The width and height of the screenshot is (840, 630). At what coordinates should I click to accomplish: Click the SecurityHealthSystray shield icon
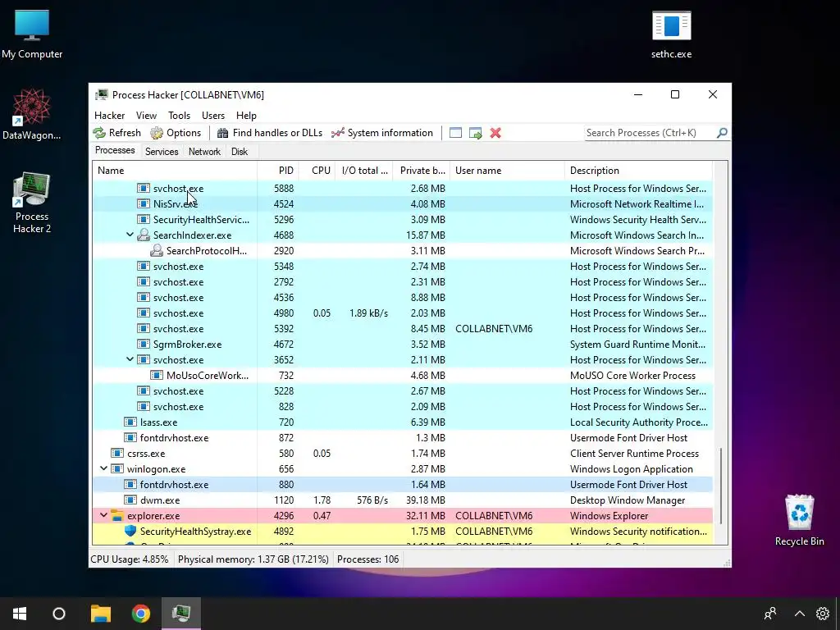[x=130, y=531]
